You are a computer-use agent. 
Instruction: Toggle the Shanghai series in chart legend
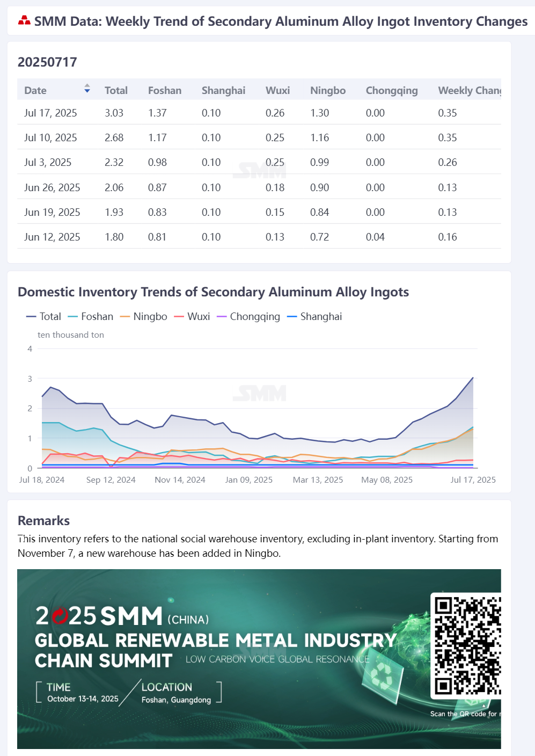(314, 316)
